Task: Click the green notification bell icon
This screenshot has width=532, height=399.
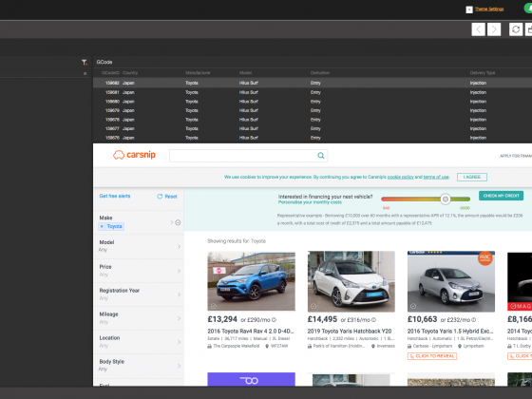Action: pyautogui.click(x=528, y=9)
